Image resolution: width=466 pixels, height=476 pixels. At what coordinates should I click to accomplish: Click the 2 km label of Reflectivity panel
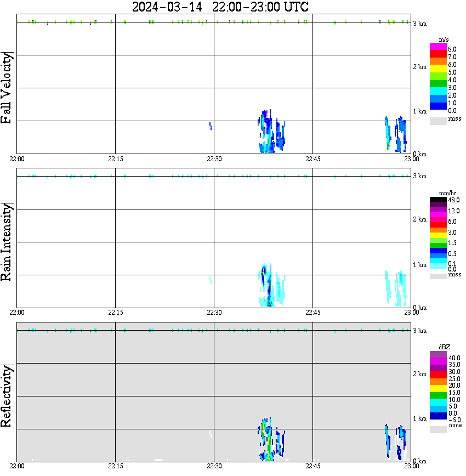[419, 373]
